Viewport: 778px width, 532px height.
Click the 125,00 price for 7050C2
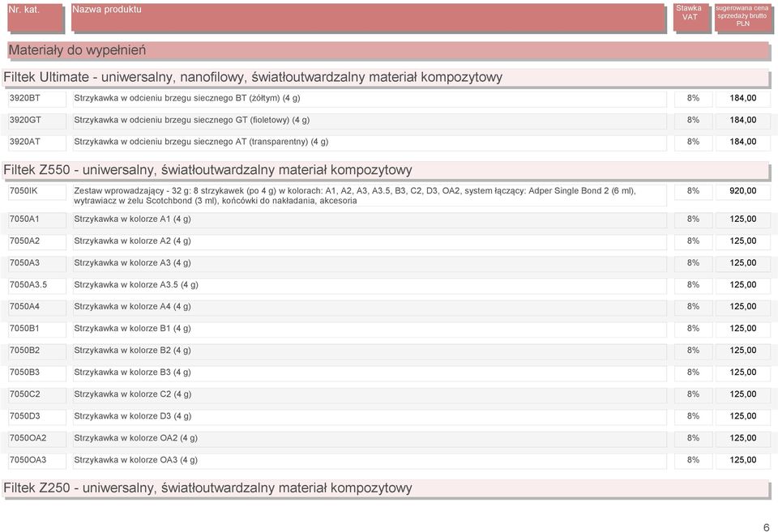[743, 394]
